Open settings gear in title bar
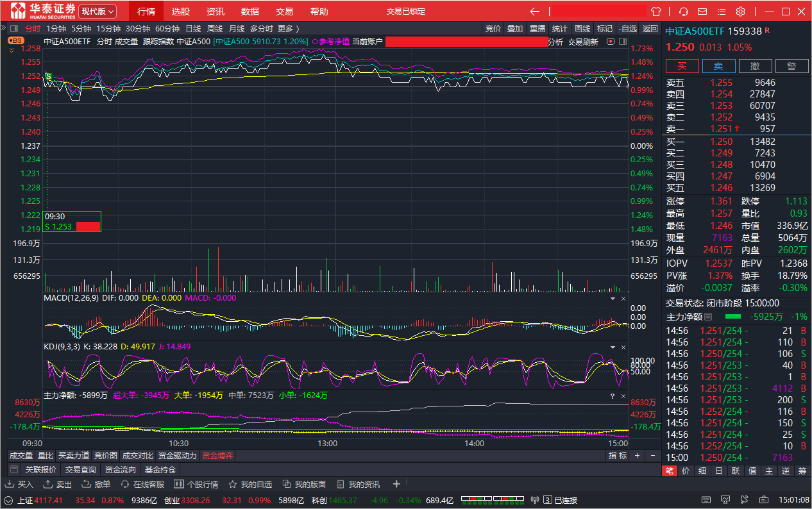 pos(741,12)
